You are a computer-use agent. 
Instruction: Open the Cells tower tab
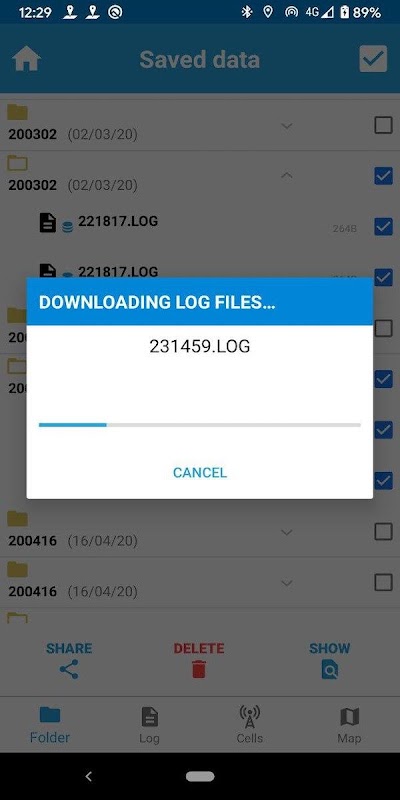pyautogui.click(x=249, y=717)
